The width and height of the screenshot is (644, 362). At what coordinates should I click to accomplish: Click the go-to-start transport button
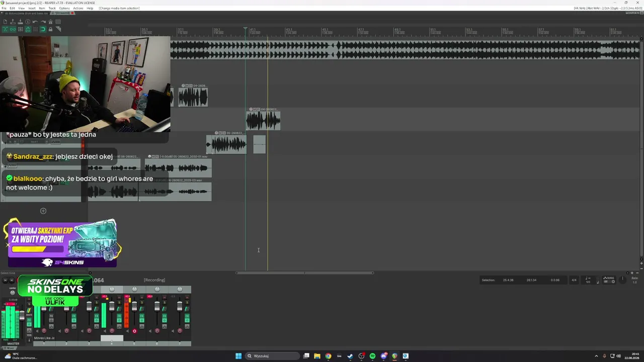[x=5, y=280]
